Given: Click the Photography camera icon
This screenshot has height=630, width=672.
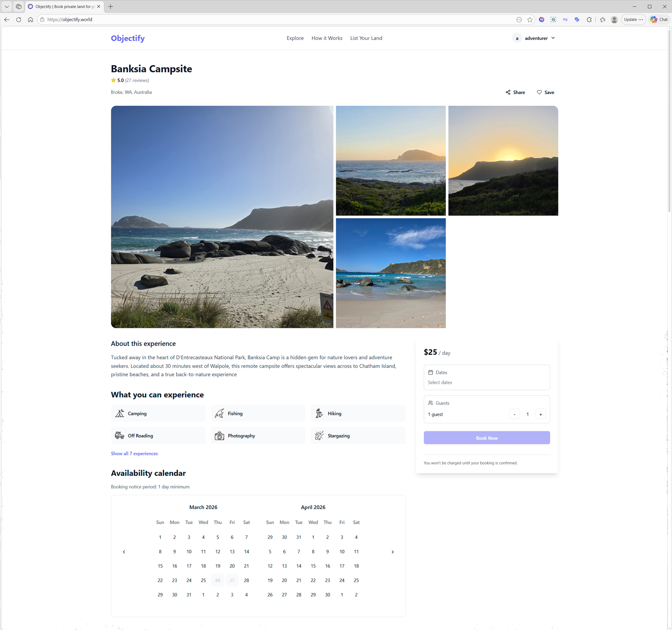Looking at the screenshot, I should 219,436.
